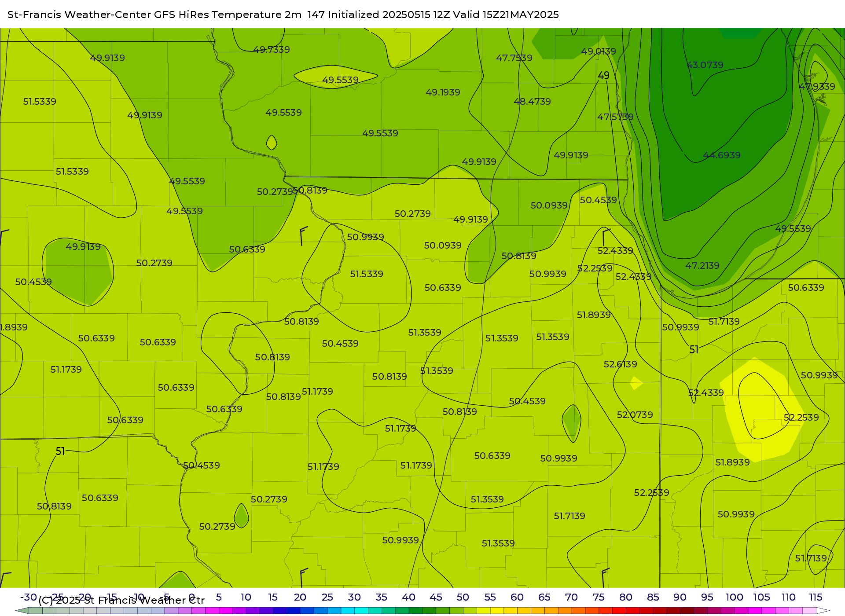This screenshot has height=616, width=845.
Task: Select the 44.6939 temperature value
Action: coord(722,155)
